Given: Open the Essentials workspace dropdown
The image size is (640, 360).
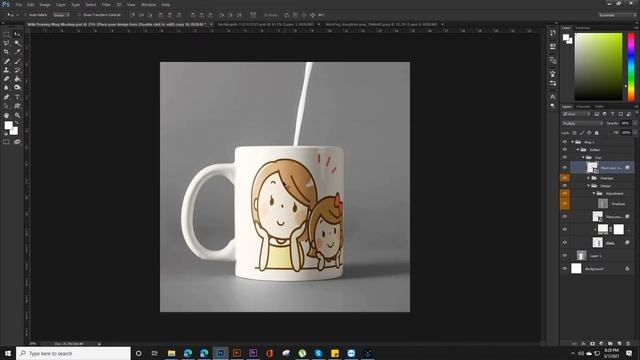Looking at the screenshot, I should (618, 15).
